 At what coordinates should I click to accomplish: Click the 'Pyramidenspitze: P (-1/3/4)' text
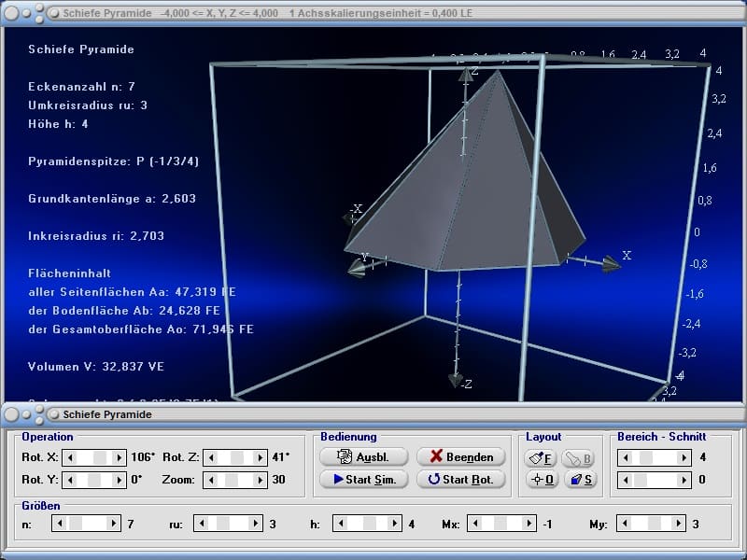click(113, 161)
